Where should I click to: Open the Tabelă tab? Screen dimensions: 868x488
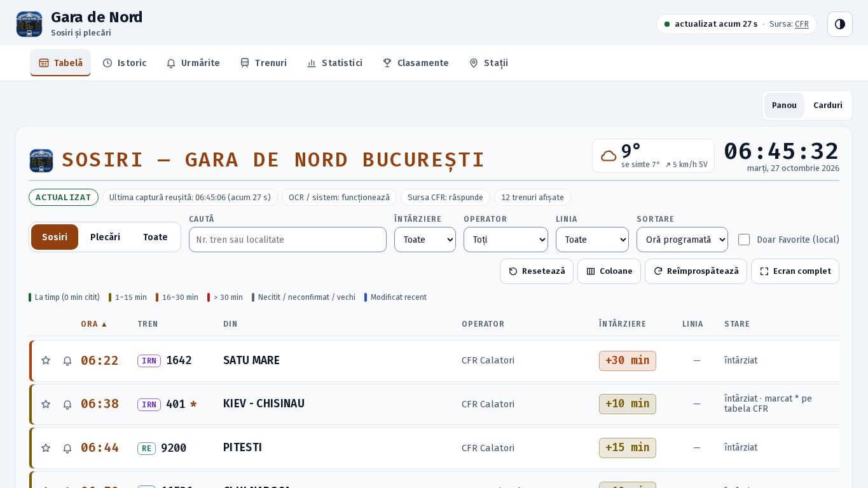[x=60, y=63]
